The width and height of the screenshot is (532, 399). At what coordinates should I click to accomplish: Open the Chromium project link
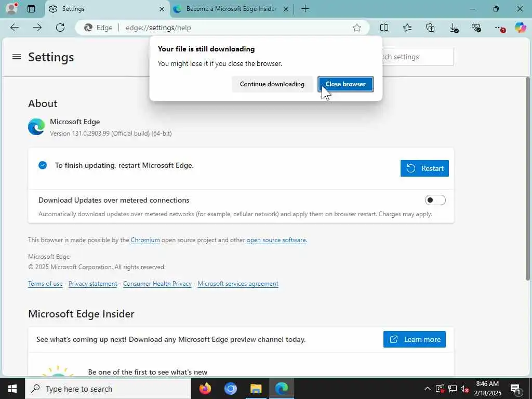145,240
